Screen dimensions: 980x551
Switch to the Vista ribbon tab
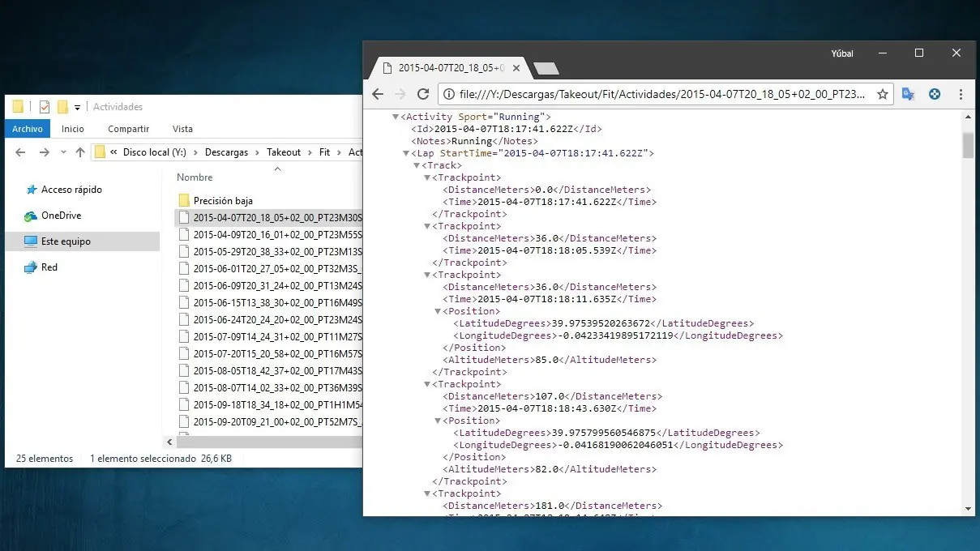(x=182, y=129)
